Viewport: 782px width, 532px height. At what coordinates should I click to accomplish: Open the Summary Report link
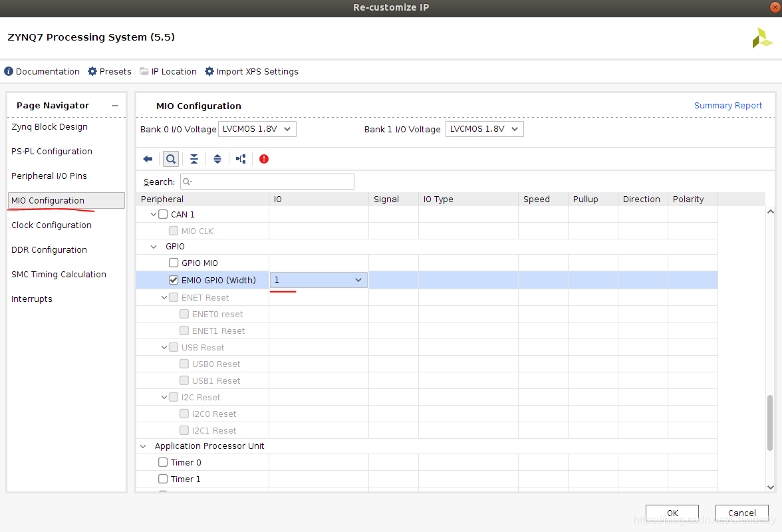pos(727,106)
